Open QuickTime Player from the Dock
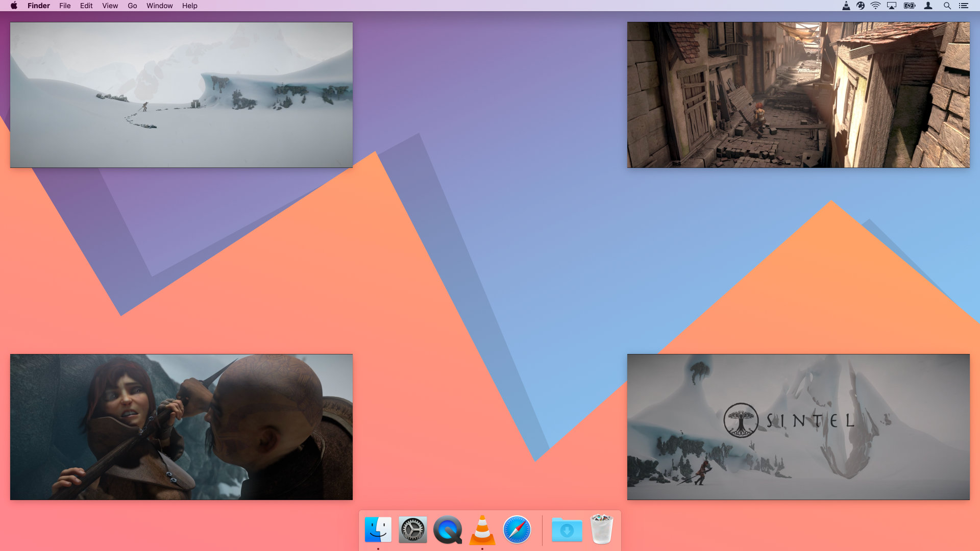 pos(448,530)
